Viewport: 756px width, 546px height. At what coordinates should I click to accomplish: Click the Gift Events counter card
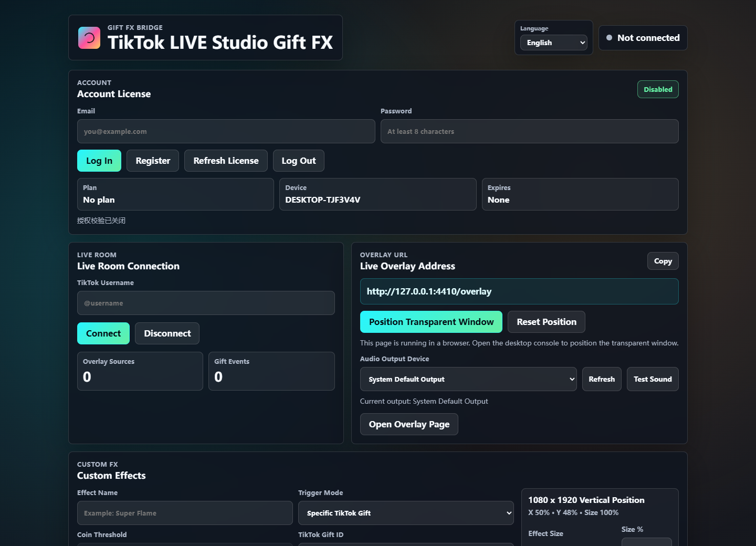point(271,371)
